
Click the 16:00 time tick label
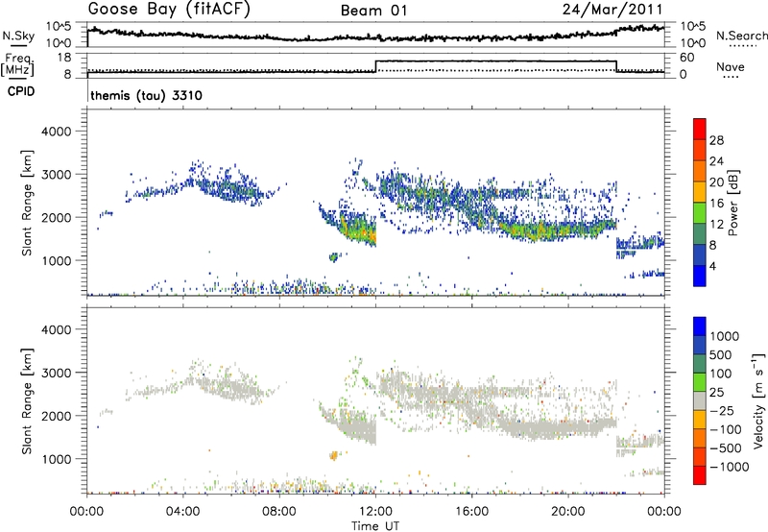[471, 512]
